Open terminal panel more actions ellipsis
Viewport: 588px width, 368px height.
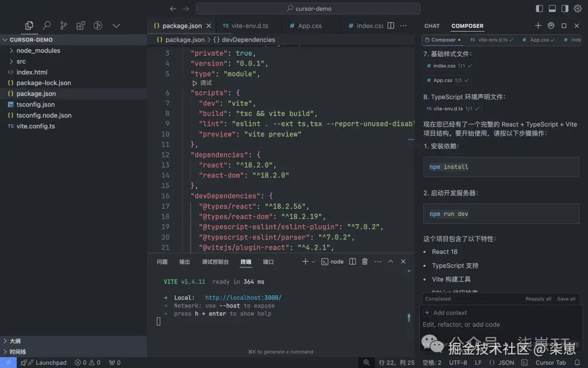coord(378,261)
